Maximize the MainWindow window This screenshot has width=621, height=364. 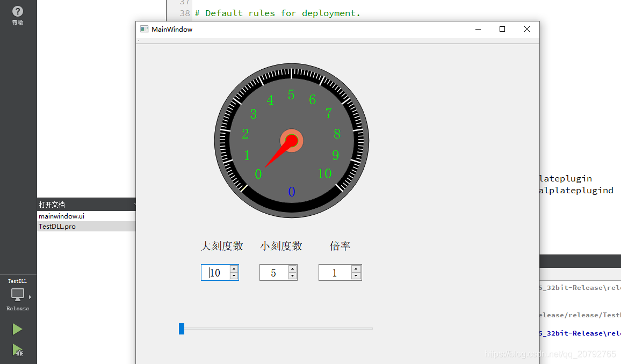[x=502, y=29]
